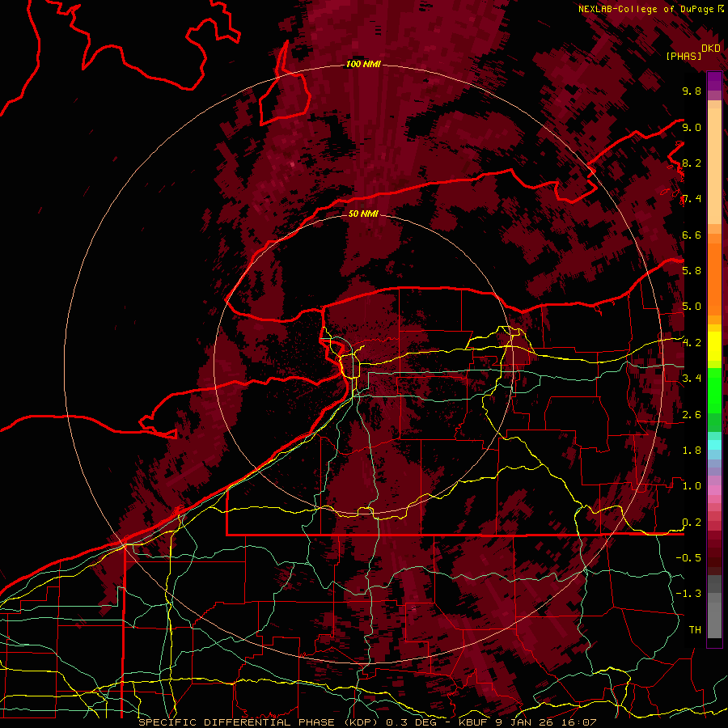Click the NEXLAB-College of DuPage credit text
Viewport: 728px width, 728px height.
[650, 9]
